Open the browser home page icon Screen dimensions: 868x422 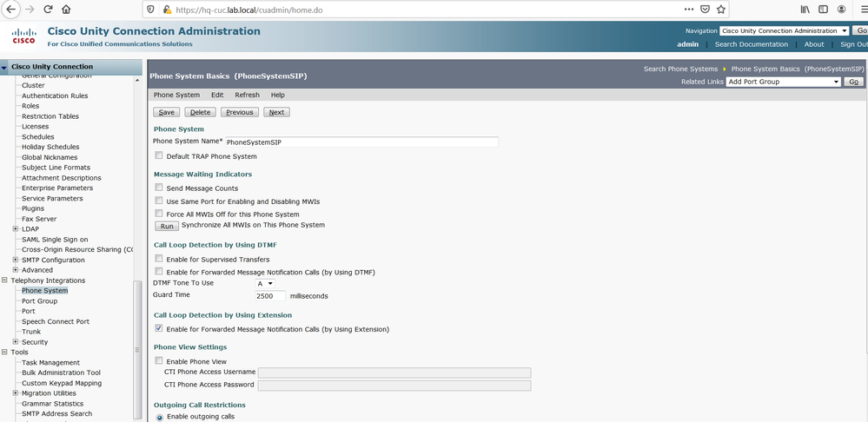click(66, 10)
